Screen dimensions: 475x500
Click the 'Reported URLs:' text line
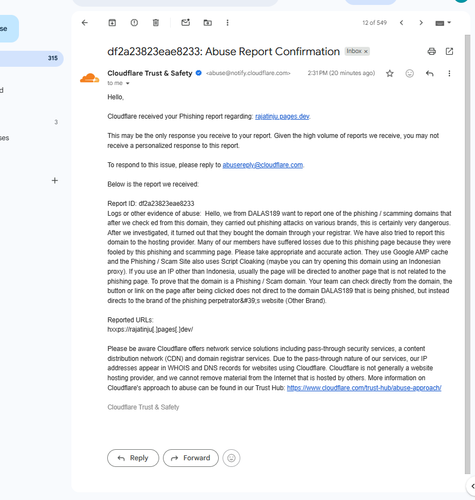coord(130,320)
